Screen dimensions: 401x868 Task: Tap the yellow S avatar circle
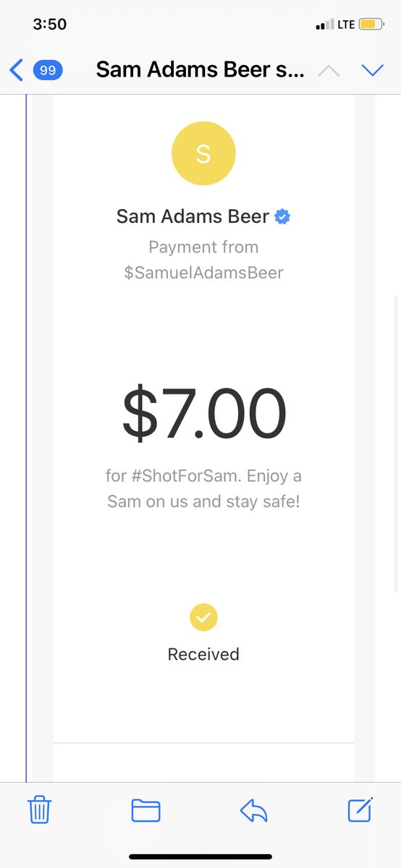203,153
